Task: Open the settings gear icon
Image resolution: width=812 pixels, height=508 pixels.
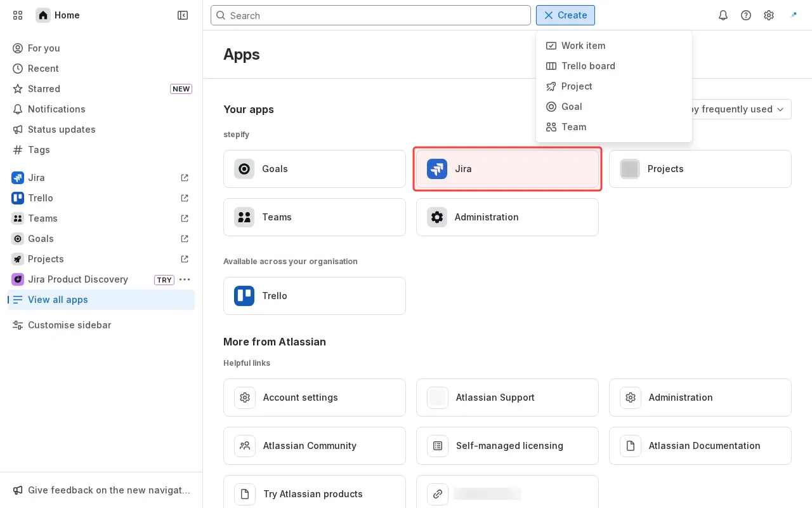Action: pyautogui.click(x=769, y=15)
